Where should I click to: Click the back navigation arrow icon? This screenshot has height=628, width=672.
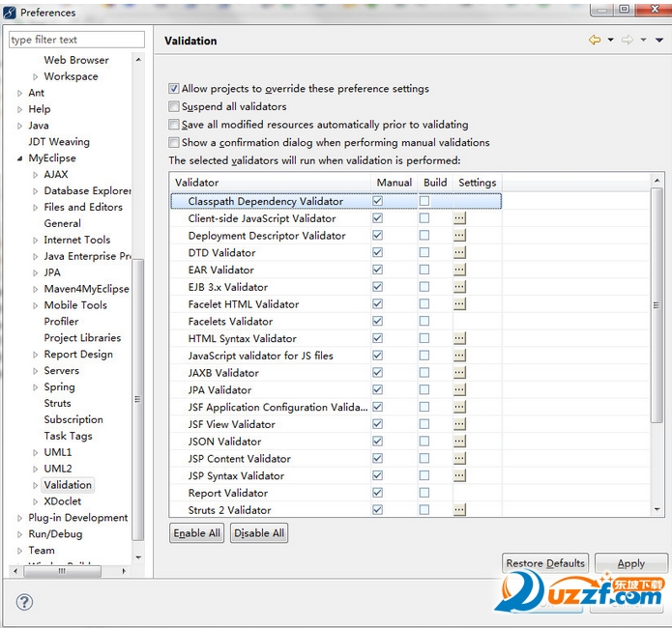pyautogui.click(x=595, y=40)
